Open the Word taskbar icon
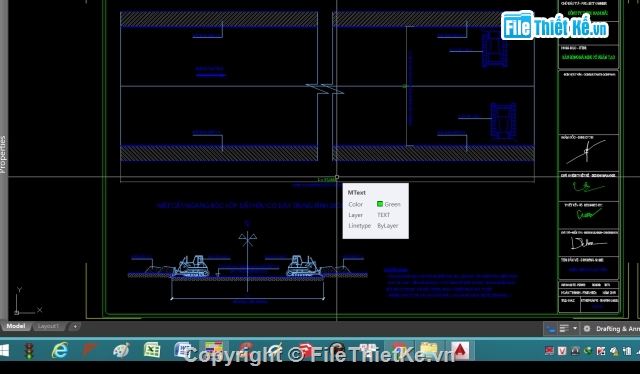Viewport: 640px width, 374px height. pyautogui.click(x=182, y=350)
